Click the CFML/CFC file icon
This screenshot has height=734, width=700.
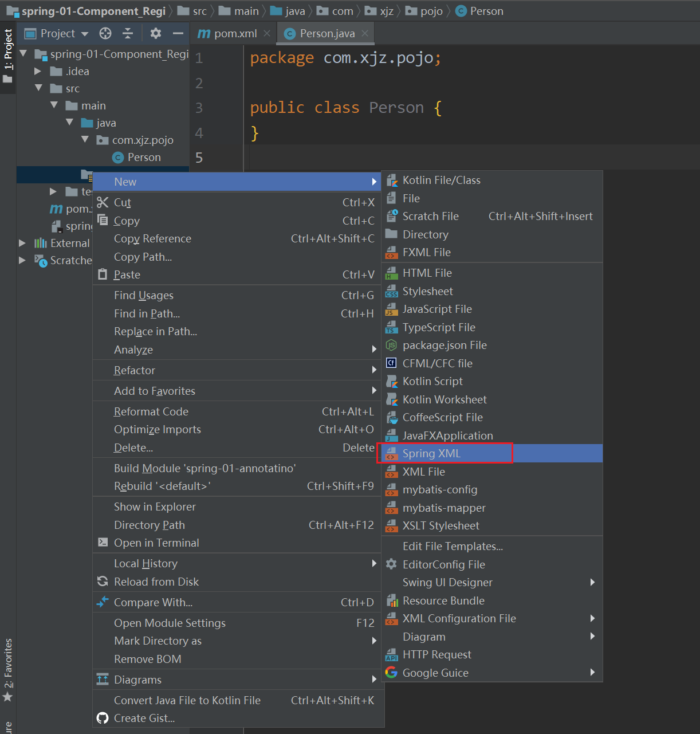[392, 363]
